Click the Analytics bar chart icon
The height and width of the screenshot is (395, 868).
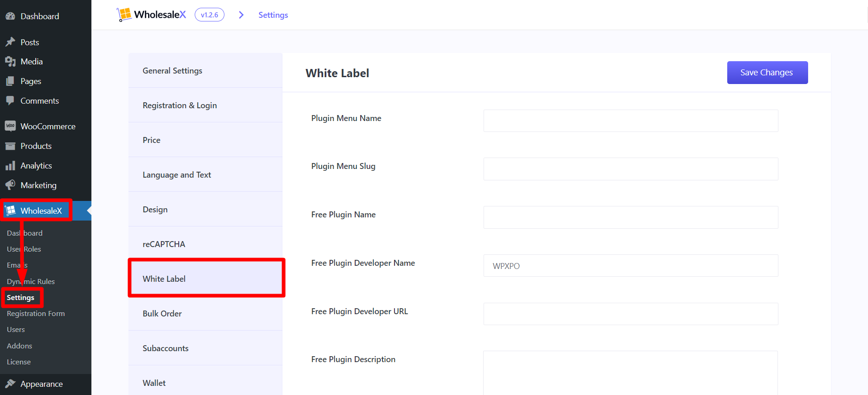click(10, 166)
